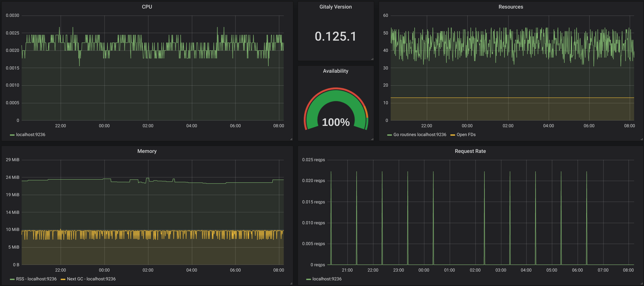Click the green color swatch in CPU legend
Screen dimensions: 644x286
point(12,135)
